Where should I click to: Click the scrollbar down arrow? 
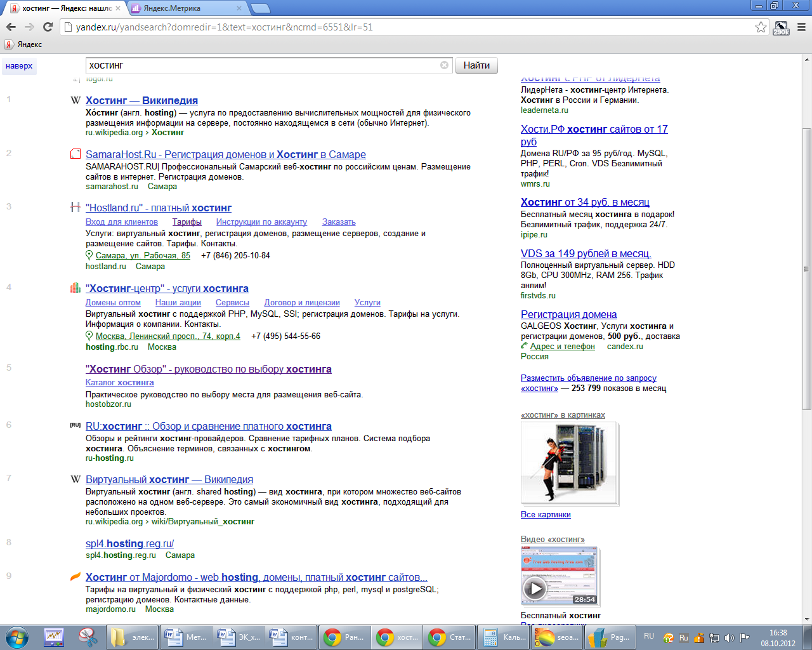tap(806, 619)
